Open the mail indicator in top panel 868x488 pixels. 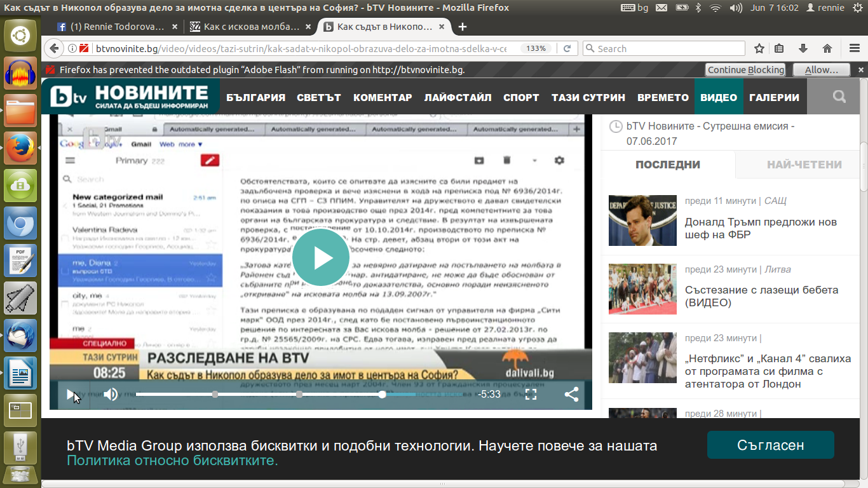click(x=661, y=8)
